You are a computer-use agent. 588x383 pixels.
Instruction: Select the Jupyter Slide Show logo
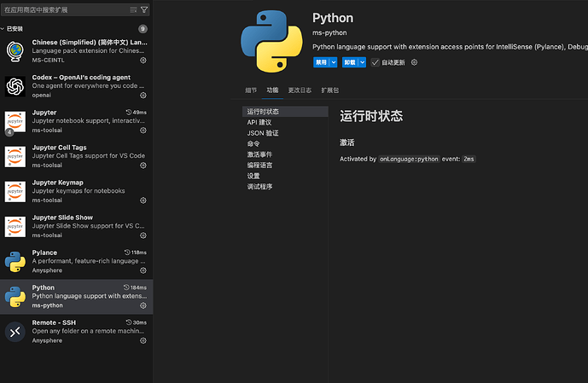[x=15, y=227]
